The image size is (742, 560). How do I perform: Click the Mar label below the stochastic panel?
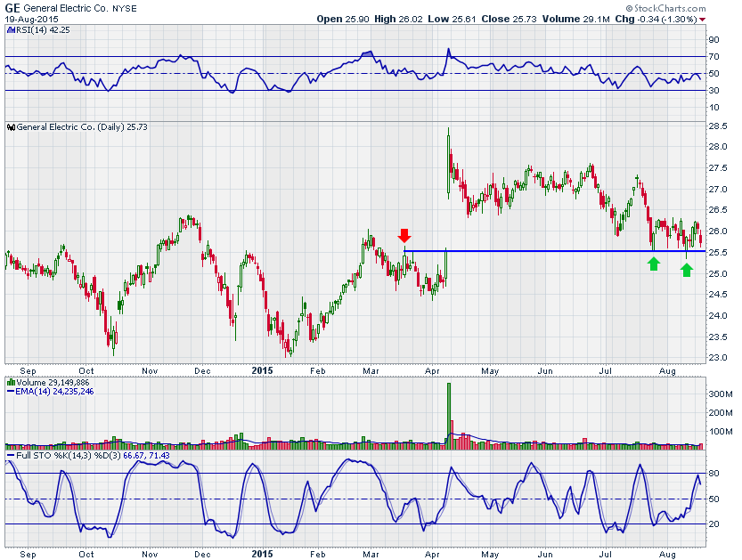point(371,555)
